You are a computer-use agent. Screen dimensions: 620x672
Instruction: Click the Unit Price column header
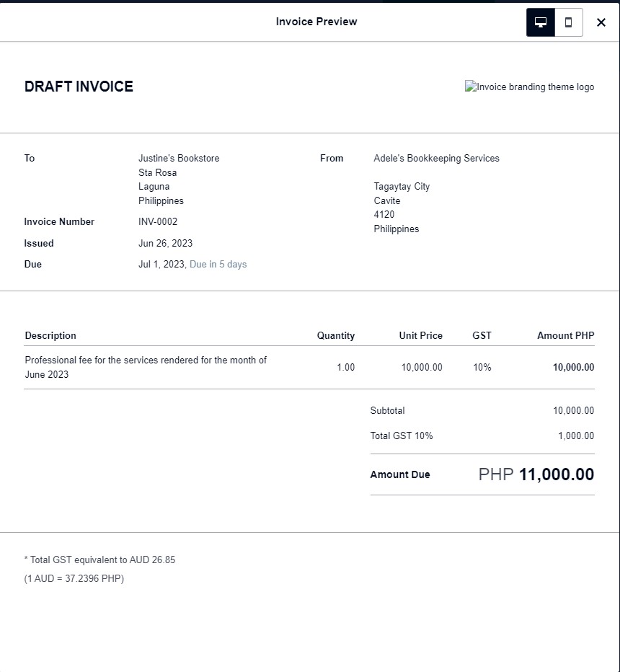(x=420, y=336)
